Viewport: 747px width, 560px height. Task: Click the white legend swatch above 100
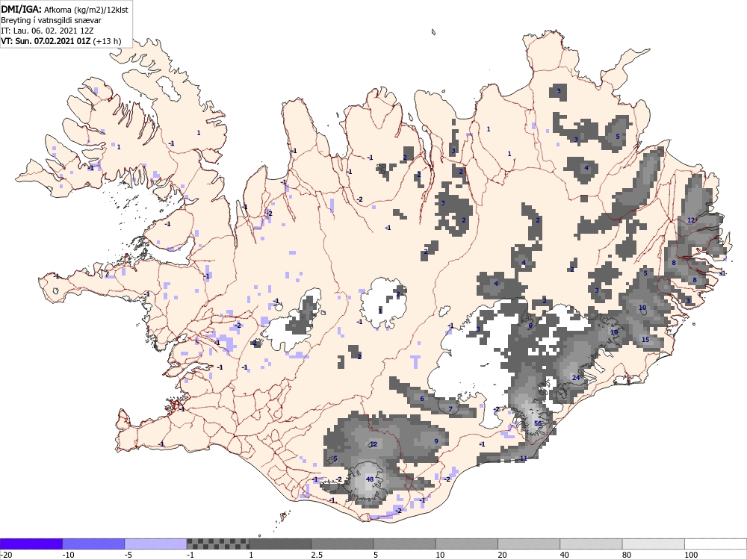pyautogui.click(x=716, y=544)
